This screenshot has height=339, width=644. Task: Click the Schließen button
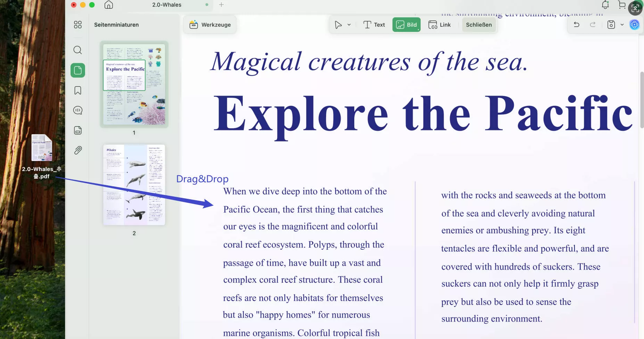(479, 25)
